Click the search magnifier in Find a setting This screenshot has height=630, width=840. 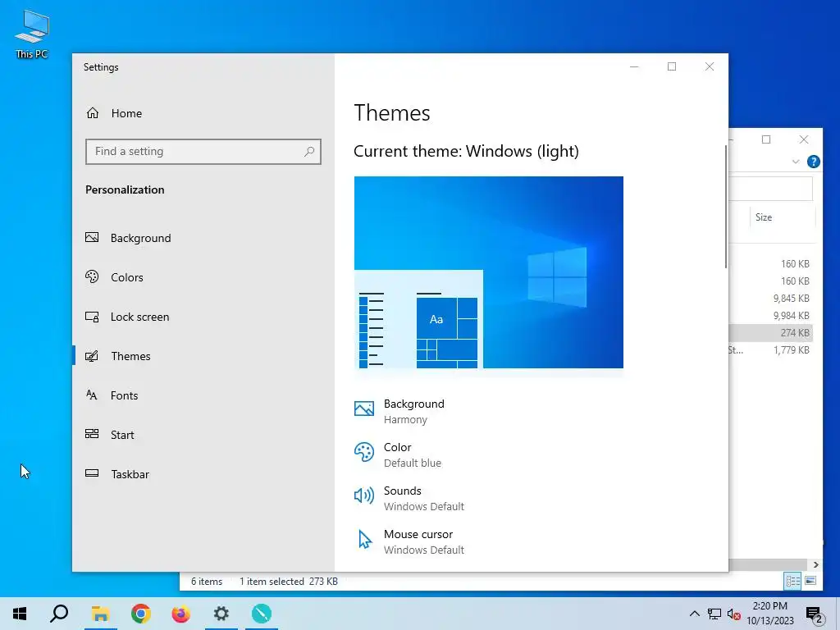(x=309, y=152)
